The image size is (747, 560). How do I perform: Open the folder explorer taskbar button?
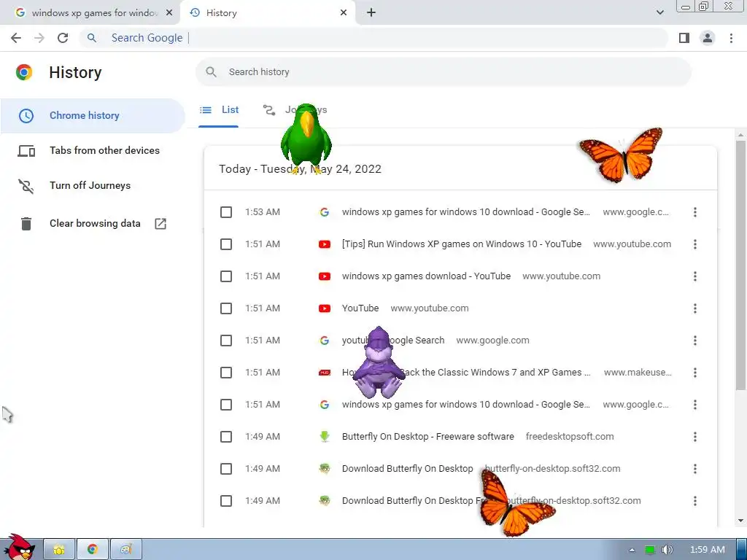tap(59, 550)
